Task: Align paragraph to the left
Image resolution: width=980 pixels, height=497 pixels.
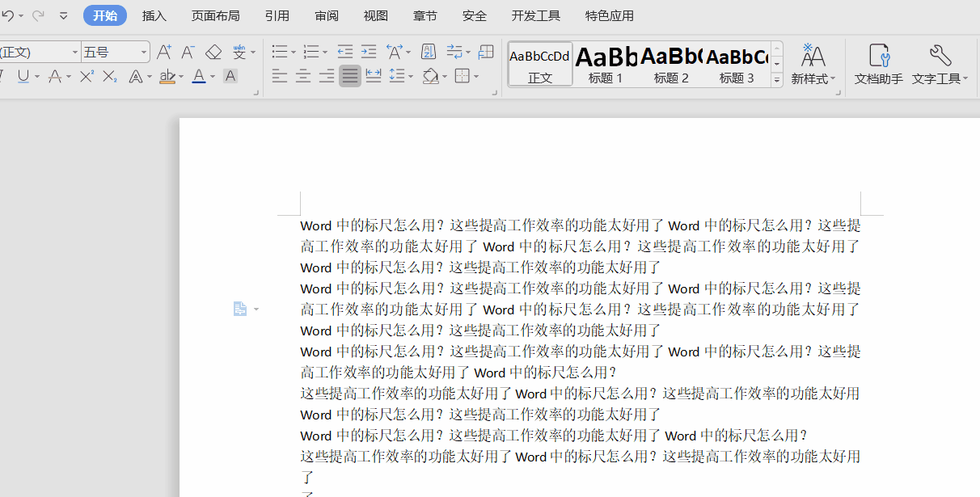Action: [x=280, y=76]
